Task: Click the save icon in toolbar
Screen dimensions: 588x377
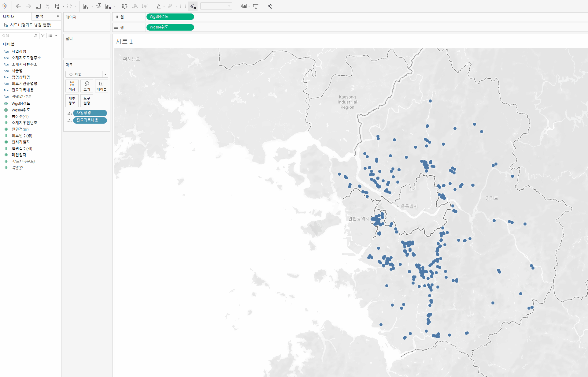Action: [x=38, y=6]
